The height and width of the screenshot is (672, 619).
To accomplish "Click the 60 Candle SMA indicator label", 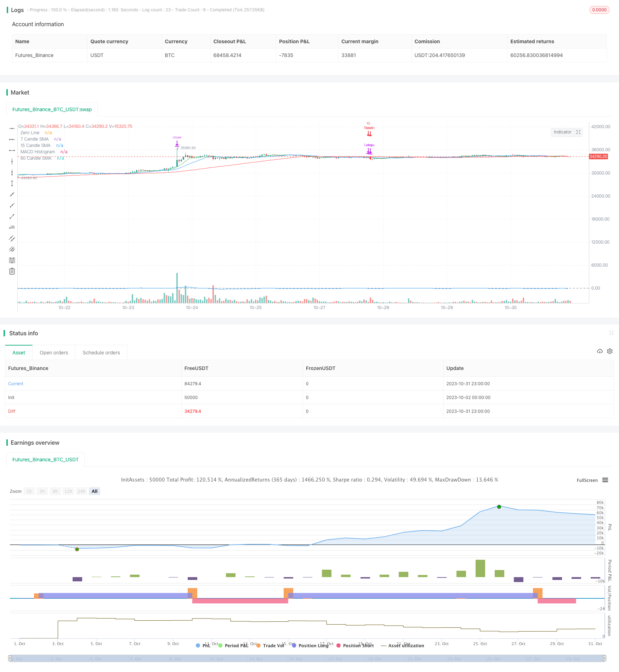I will pyautogui.click(x=36, y=158).
